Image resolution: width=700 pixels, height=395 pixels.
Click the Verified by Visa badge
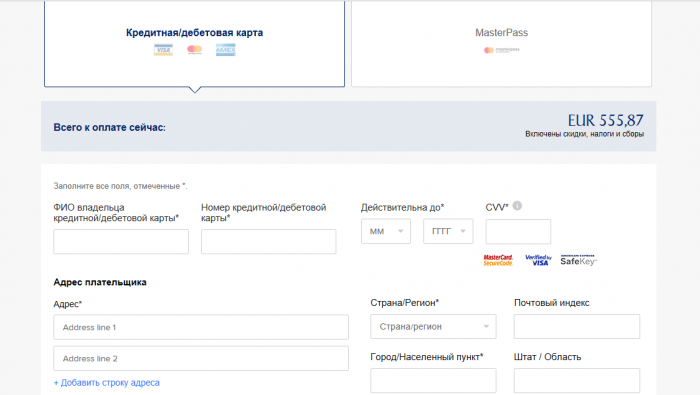538,260
